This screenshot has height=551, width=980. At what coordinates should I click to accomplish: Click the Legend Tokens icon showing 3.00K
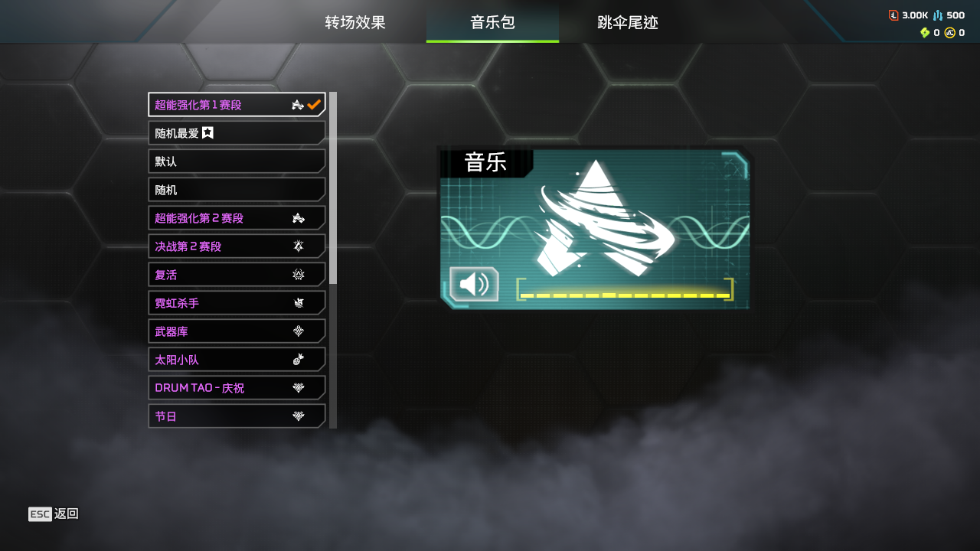[x=893, y=15]
